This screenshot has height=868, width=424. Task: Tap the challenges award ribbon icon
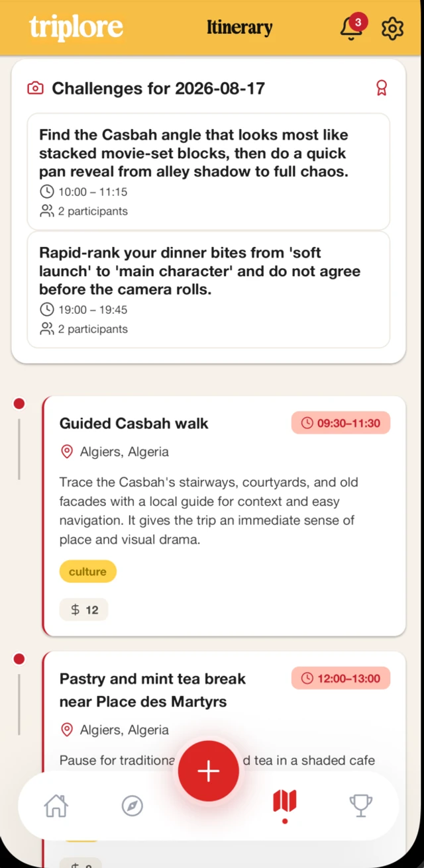click(382, 88)
